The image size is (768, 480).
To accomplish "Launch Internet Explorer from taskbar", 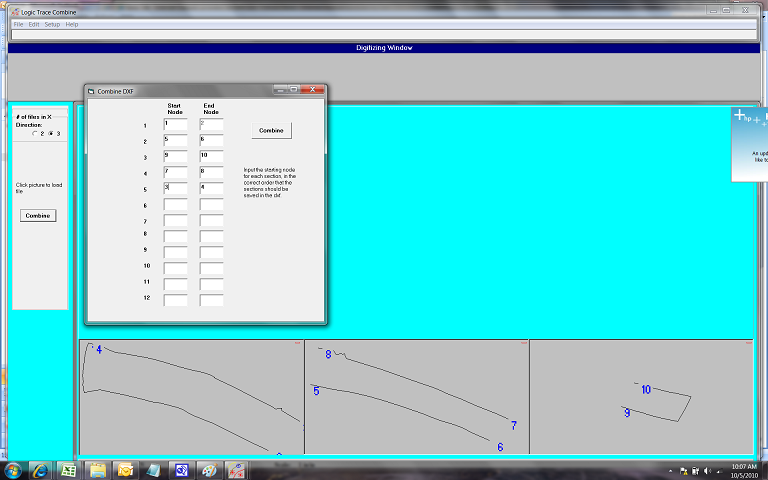I will 40,471.
